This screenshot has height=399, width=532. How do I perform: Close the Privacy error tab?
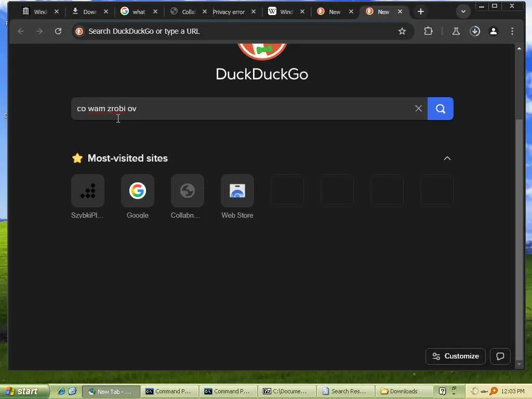(x=254, y=11)
